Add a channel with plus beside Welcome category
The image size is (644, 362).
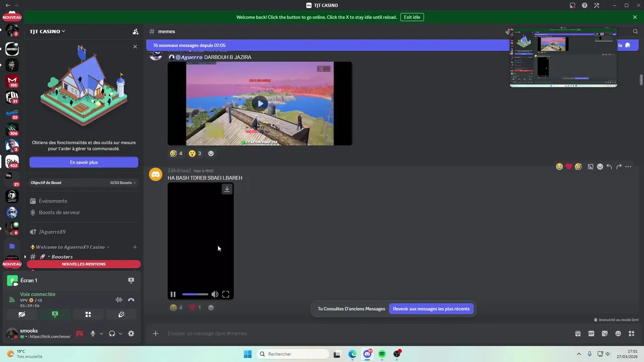tap(135, 247)
